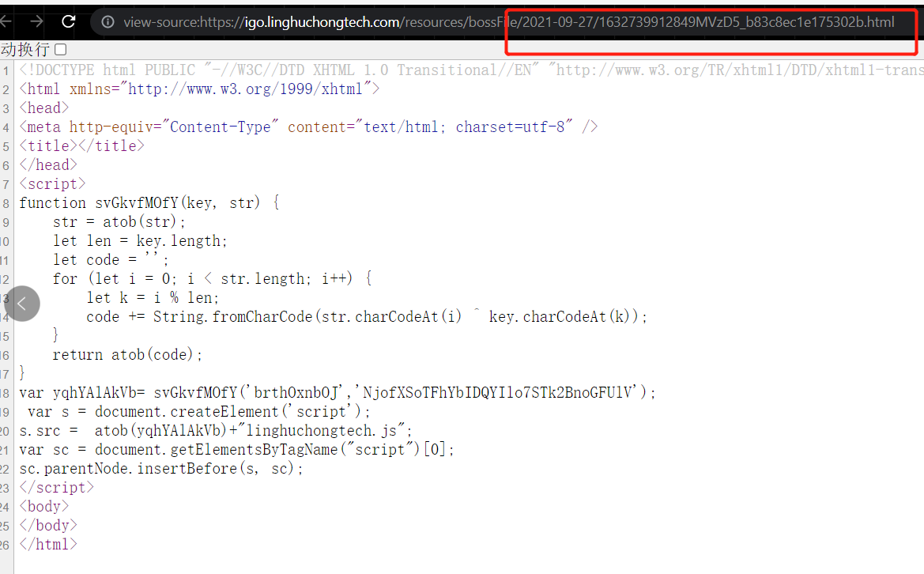The width and height of the screenshot is (924, 574).
Task: Click the DOCTYPE declaration line
Action: (471, 70)
